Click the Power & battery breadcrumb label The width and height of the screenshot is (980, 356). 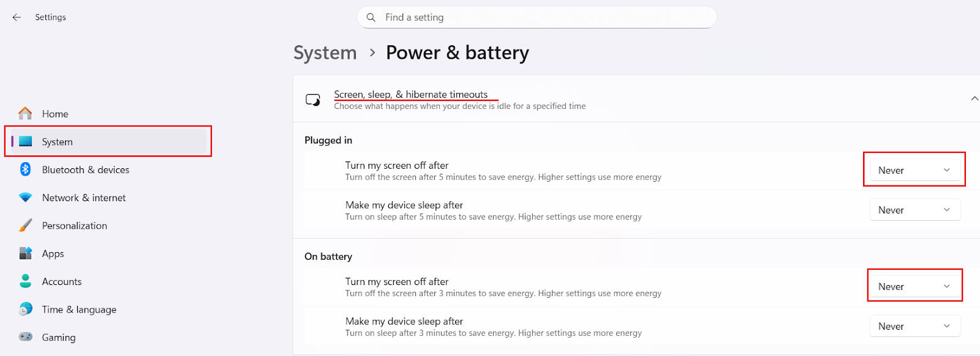coord(457,53)
